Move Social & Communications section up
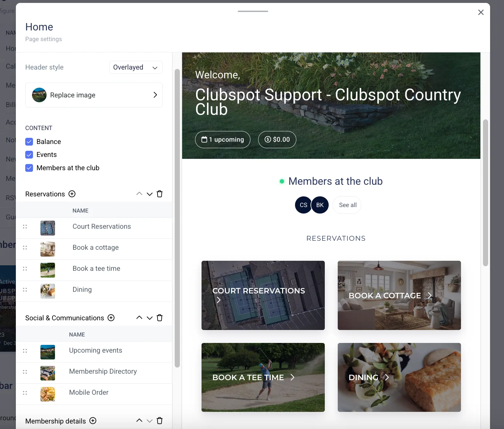Image resolution: width=504 pixels, height=429 pixels. pos(139,318)
